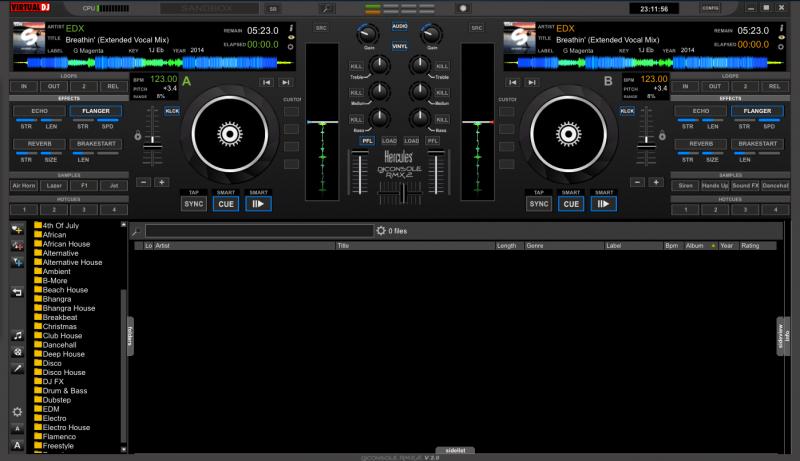Skip to next track on deck B
This screenshot has height=461, width=800.
pyautogui.click(x=532, y=82)
